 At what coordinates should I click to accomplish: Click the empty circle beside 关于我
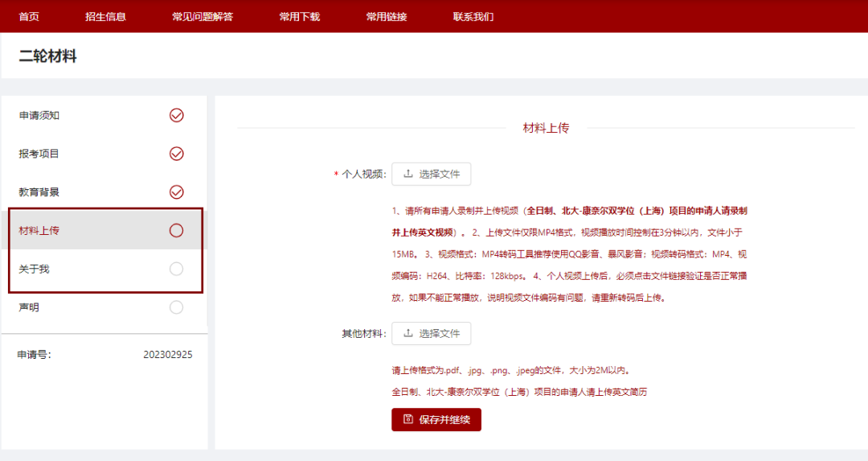click(x=177, y=269)
